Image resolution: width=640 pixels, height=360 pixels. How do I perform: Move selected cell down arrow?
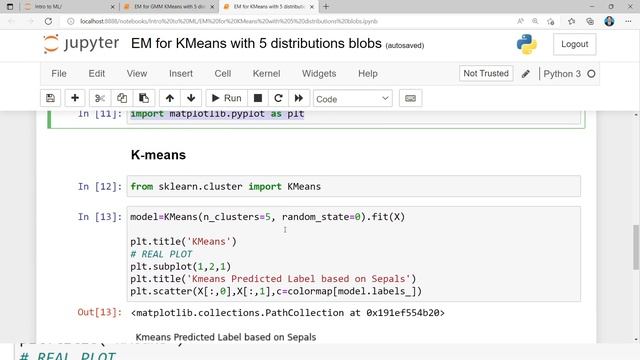click(191, 98)
